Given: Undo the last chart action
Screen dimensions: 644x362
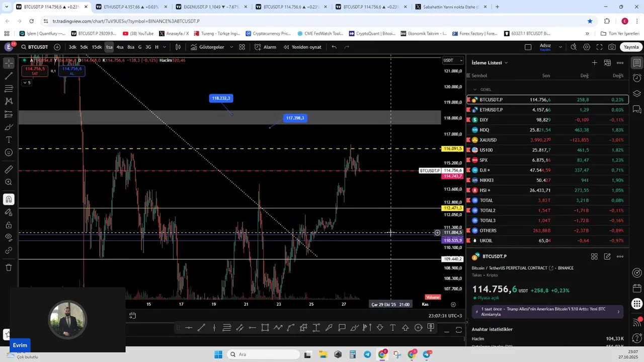Looking at the screenshot, I should [x=334, y=47].
